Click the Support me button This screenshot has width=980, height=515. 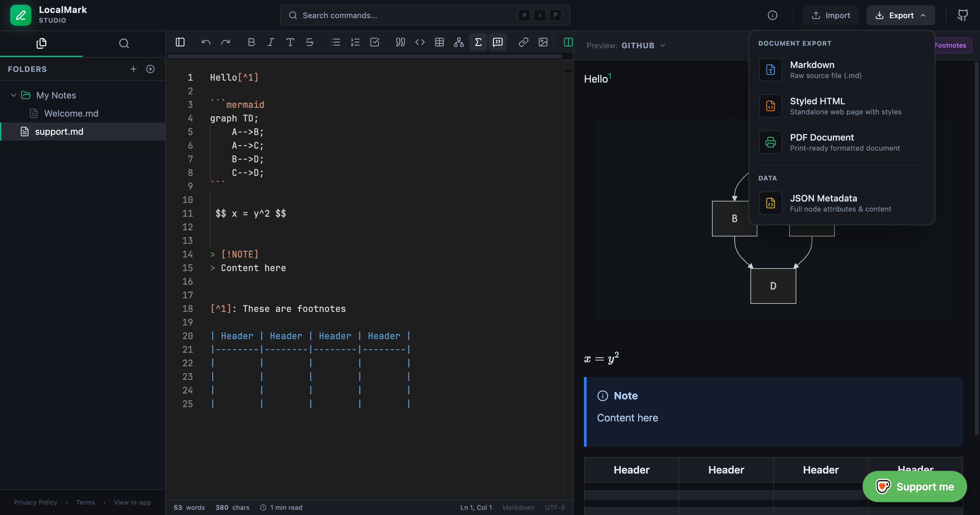point(915,486)
